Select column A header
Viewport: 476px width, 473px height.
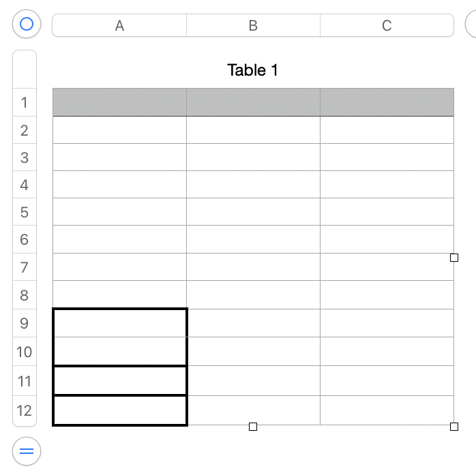tap(119, 25)
